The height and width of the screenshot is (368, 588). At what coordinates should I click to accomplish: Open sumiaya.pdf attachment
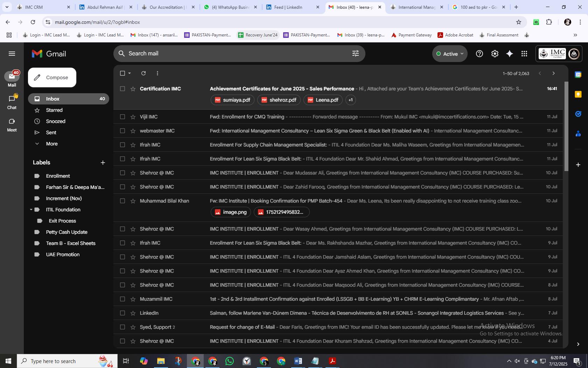[233, 100]
